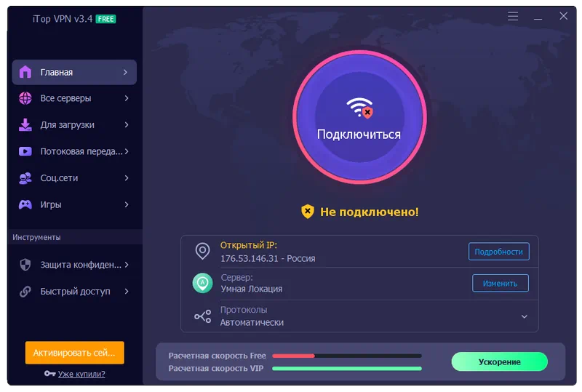Viewport: 582px width, 392px height.
Task: Expand the Быстрый доступ chevron arrow
Action: point(127,292)
